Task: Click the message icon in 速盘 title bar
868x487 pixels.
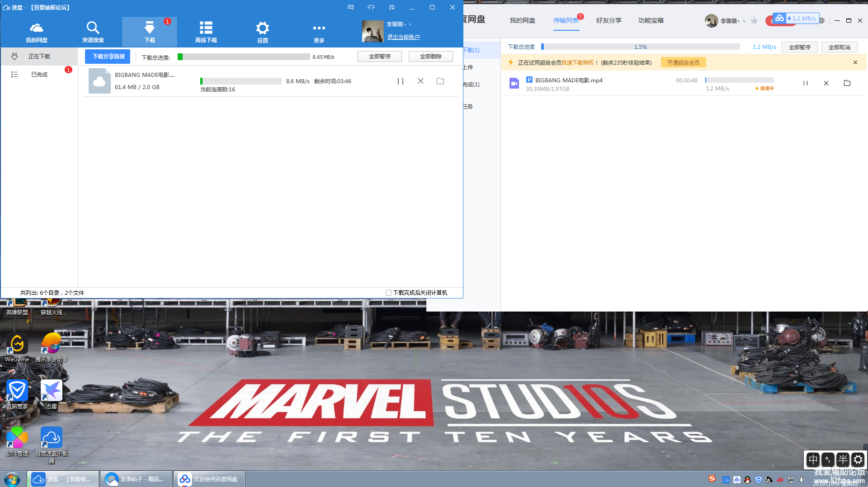Action: (x=351, y=7)
